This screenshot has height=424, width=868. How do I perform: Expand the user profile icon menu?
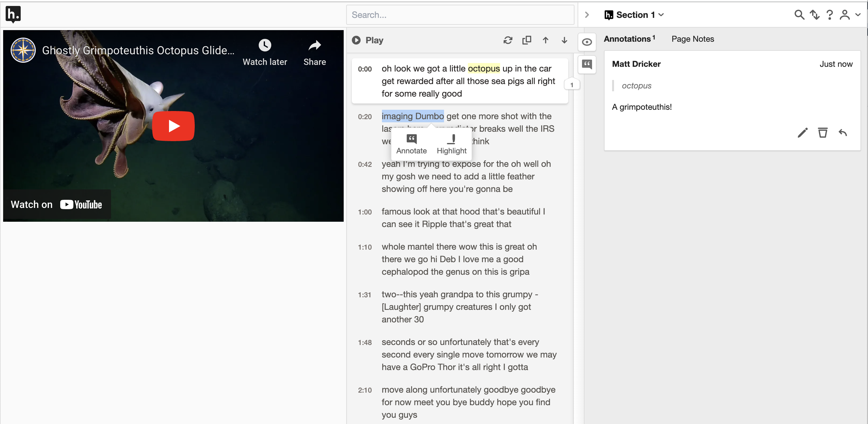click(844, 15)
